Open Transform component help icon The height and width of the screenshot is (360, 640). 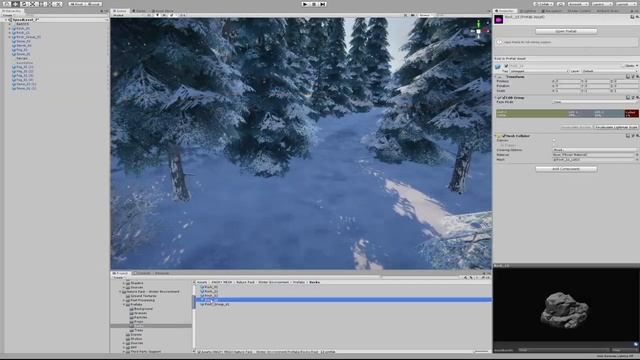point(628,77)
